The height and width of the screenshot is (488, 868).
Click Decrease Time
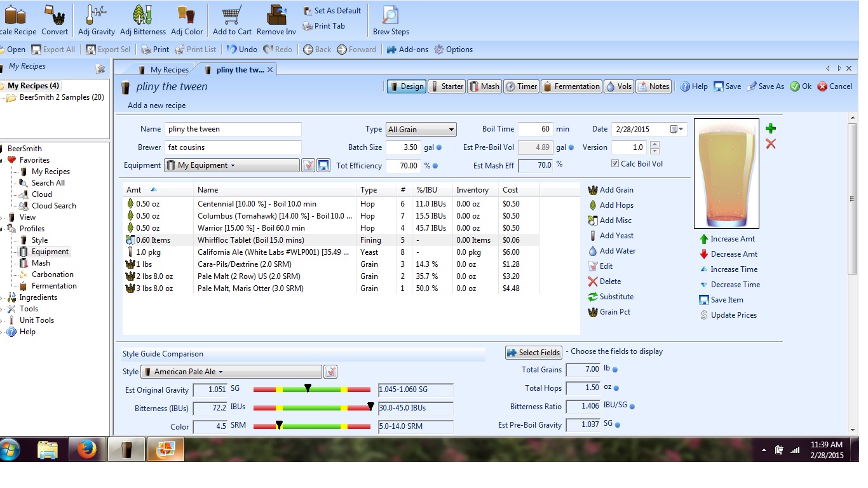pyautogui.click(x=729, y=285)
